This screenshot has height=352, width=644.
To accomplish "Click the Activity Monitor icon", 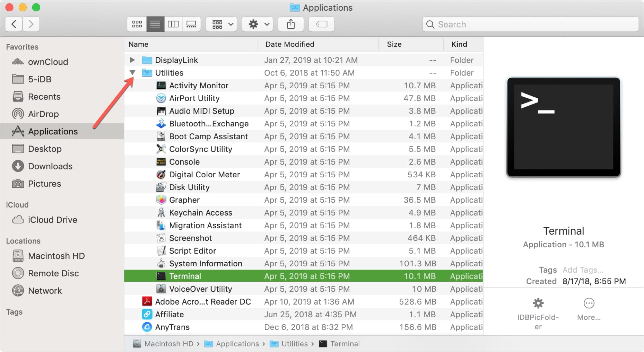I will (160, 85).
